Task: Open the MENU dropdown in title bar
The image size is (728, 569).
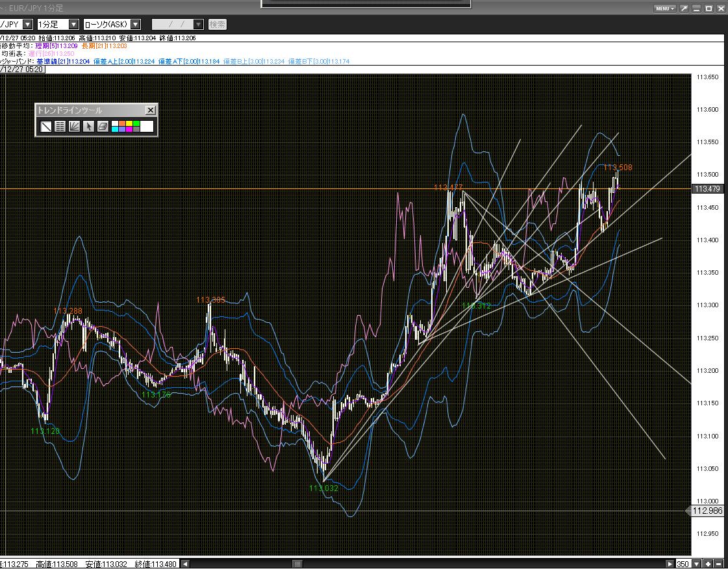Action: 665,8
